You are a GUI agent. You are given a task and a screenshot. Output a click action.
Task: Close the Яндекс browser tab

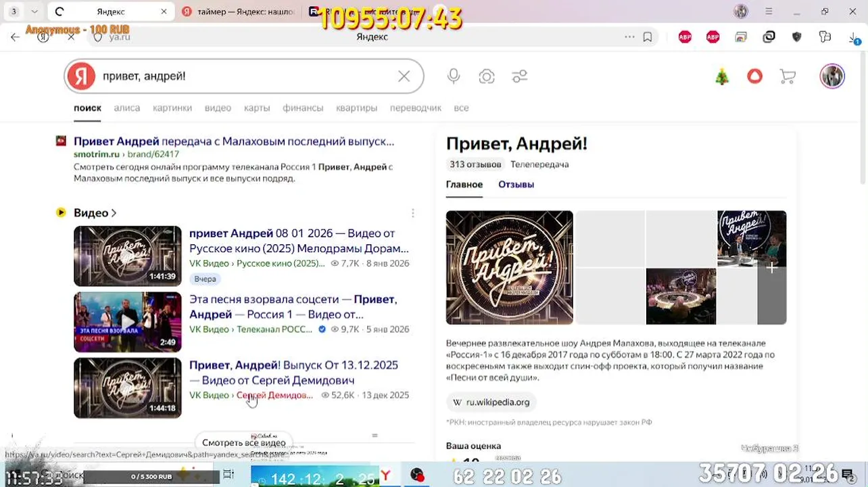pyautogui.click(x=164, y=11)
